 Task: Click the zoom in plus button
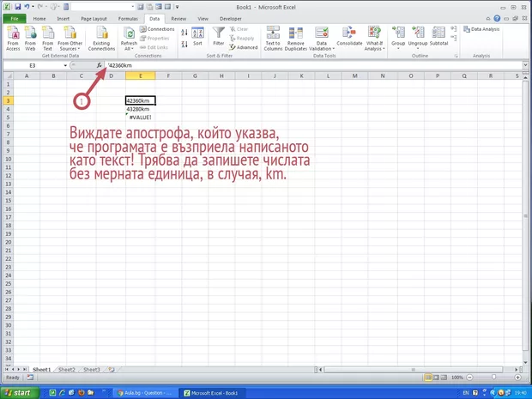518,378
